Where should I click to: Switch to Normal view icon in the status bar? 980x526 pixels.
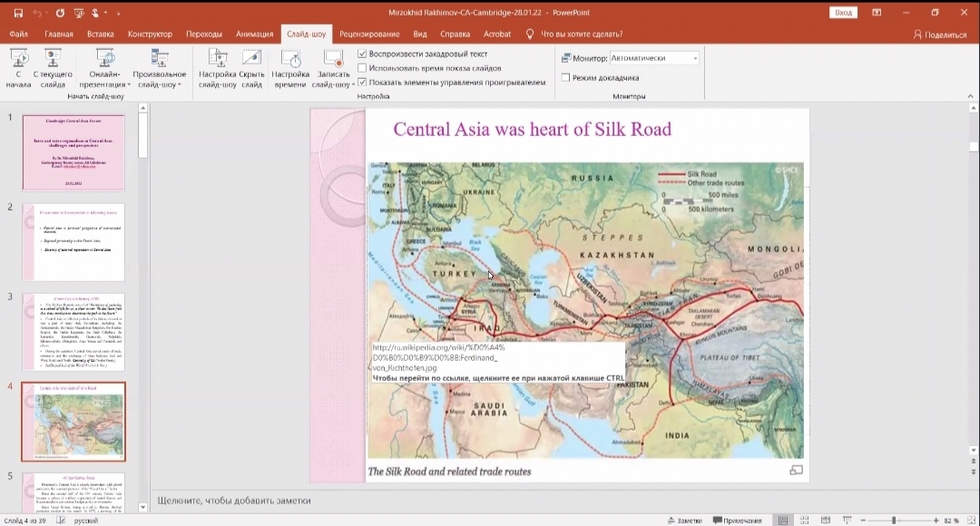783,521
